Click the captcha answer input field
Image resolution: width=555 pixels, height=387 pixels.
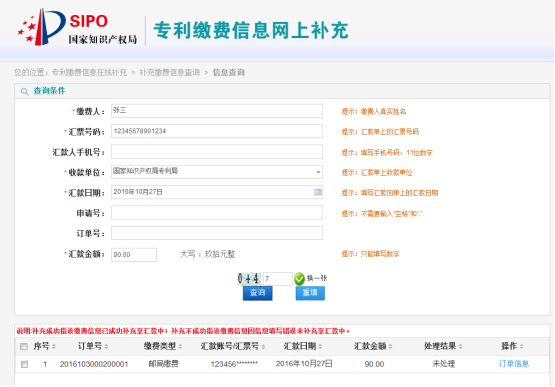pos(278,279)
